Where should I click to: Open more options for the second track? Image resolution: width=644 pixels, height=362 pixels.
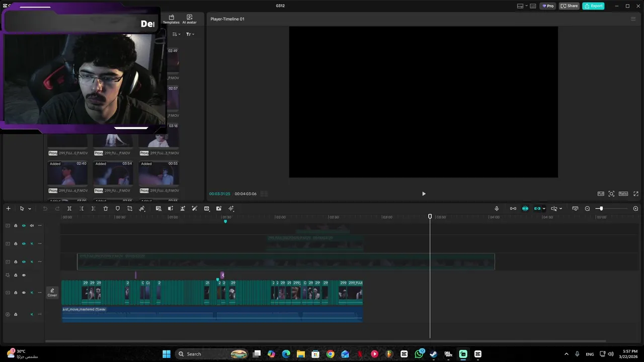(40, 244)
